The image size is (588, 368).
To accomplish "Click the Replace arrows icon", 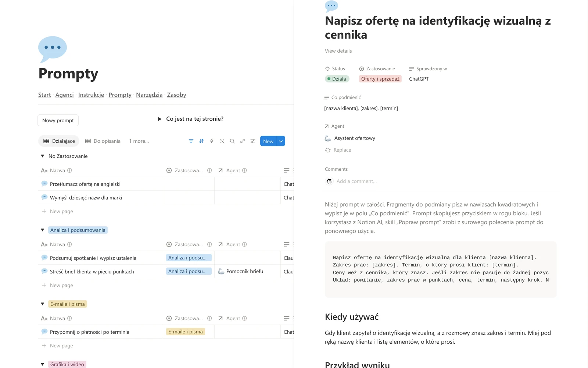I will [328, 150].
